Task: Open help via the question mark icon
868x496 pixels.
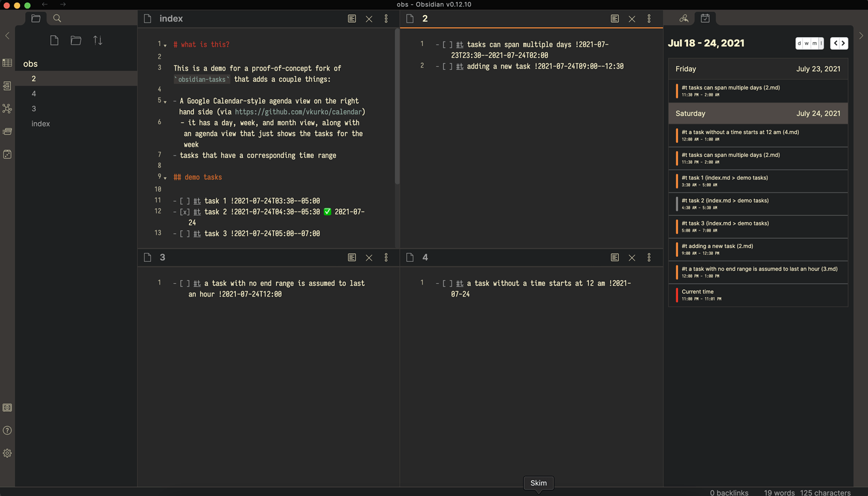Action: [x=8, y=430]
